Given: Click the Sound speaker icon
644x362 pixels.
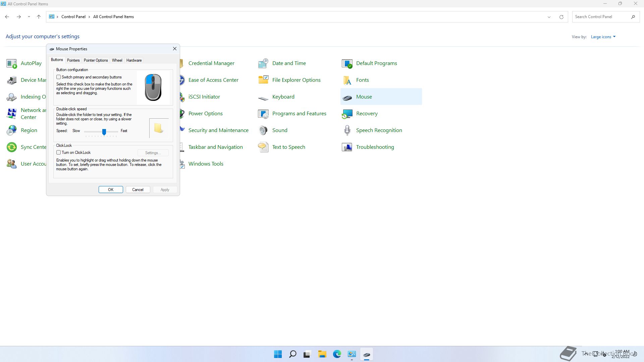Looking at the screenshot, I should 263,130.
